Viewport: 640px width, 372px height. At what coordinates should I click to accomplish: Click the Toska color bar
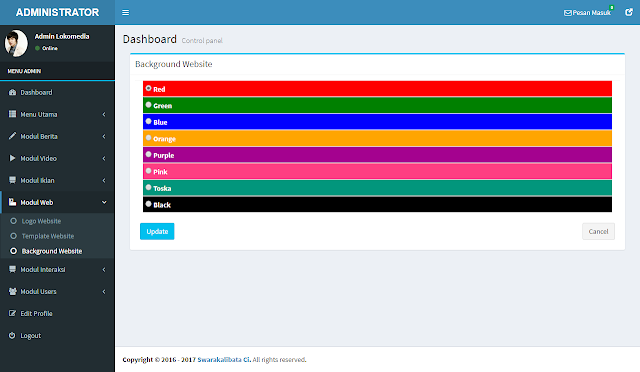pyautogui.click(x=377, y=188)
